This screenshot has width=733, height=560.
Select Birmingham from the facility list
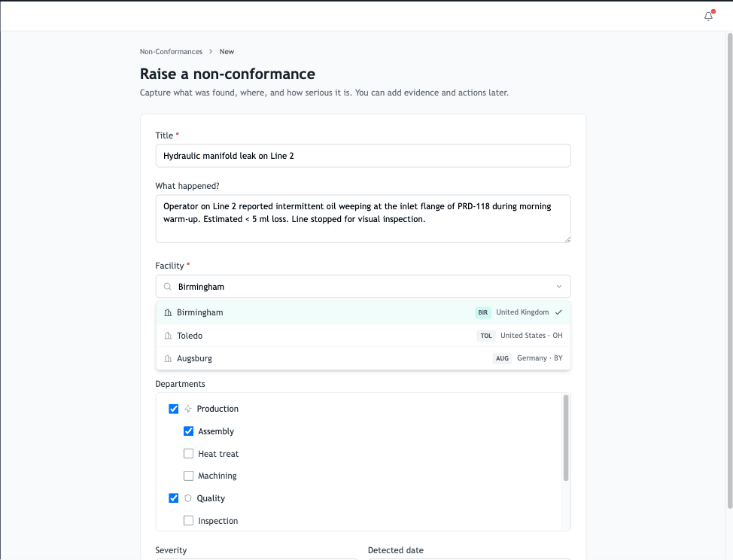coord(363,312)
